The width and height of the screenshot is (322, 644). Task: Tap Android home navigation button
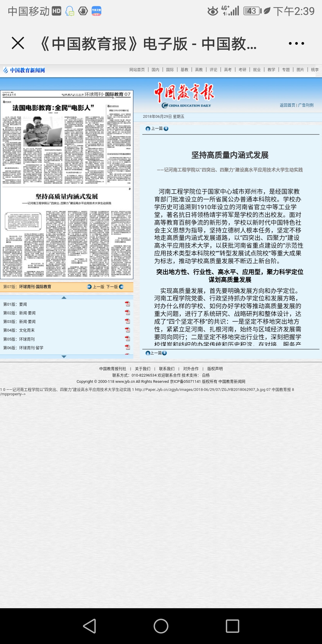coord(161,626)
